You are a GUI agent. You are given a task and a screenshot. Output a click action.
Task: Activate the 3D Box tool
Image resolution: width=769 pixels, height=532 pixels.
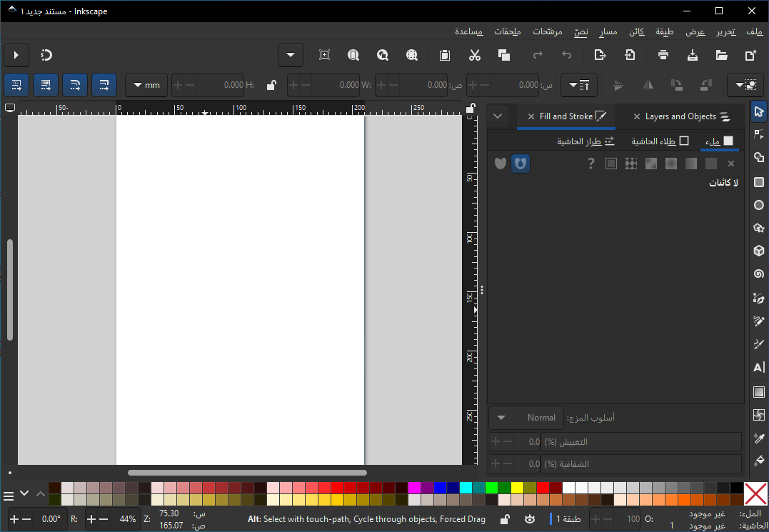tap(759, 251)
